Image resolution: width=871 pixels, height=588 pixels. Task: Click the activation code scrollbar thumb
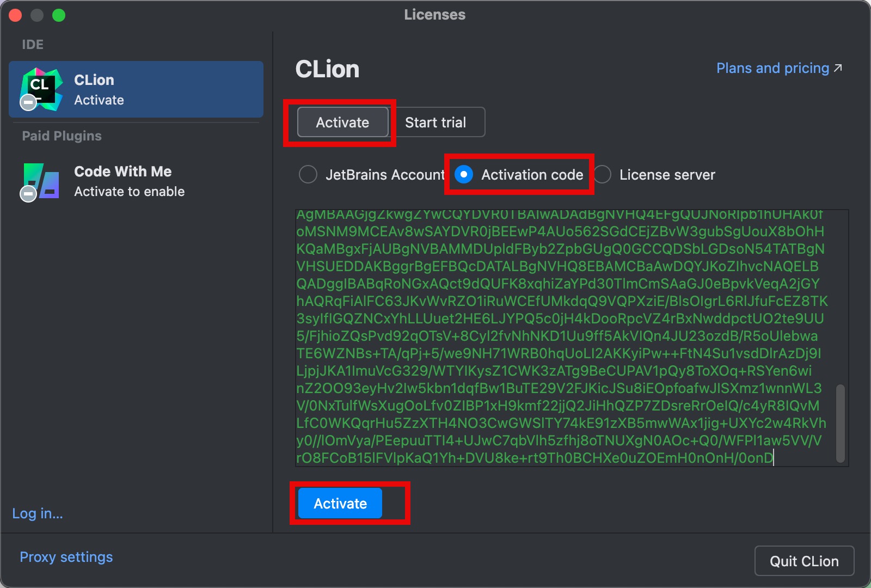(x=840, y=423)
